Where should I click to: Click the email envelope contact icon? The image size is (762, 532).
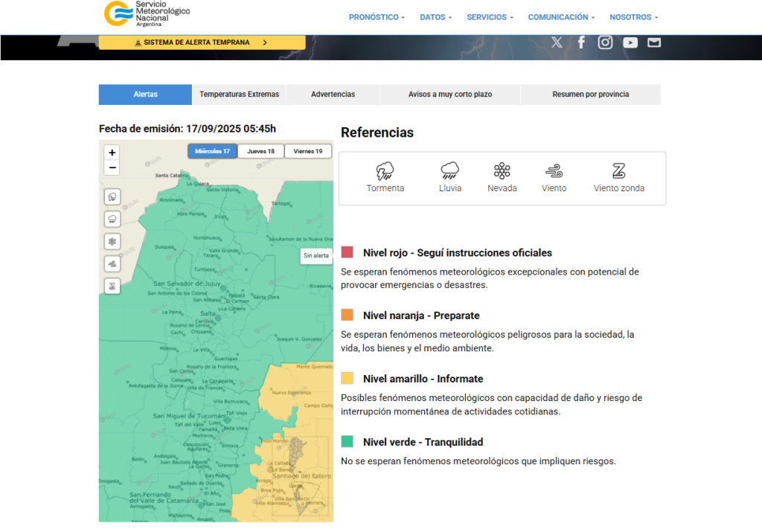coord(654,42)
